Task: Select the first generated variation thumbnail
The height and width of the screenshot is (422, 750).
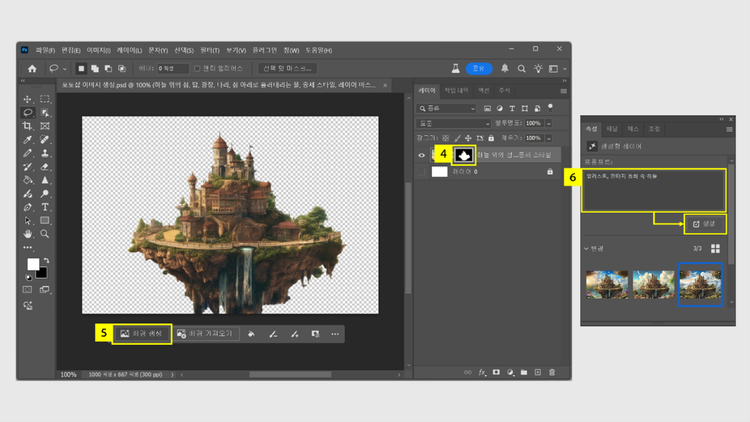Action: [605, 285]
